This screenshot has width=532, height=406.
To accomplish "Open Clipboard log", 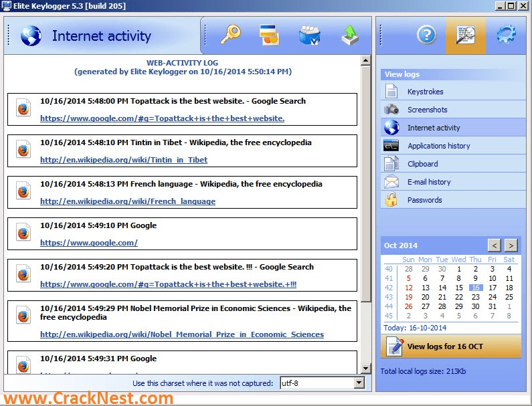I will coord(453,163).
